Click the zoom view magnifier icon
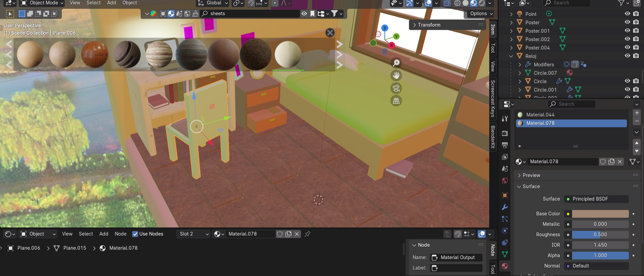Screen dimensions: 644x276 (396, 63)
